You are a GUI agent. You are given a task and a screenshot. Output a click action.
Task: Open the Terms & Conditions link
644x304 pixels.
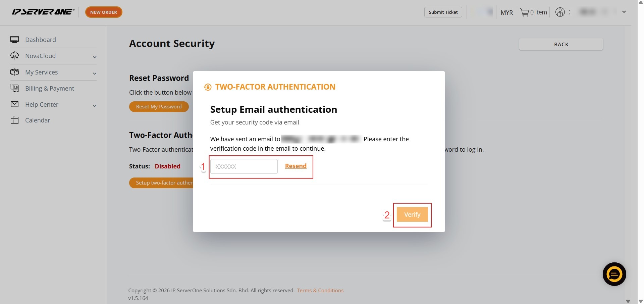(x=320, y=290)
